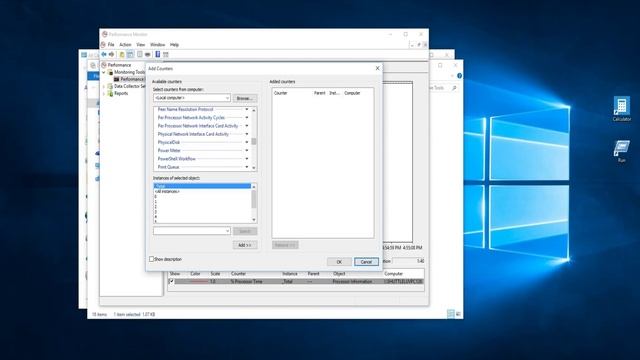Click the counters list scrollbar thumb
This screenshot has height=360, width=640.
254,142
